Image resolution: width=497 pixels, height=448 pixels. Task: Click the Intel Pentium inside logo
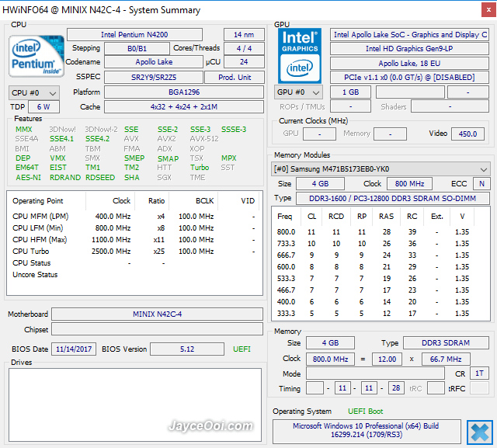coord(36,57)
